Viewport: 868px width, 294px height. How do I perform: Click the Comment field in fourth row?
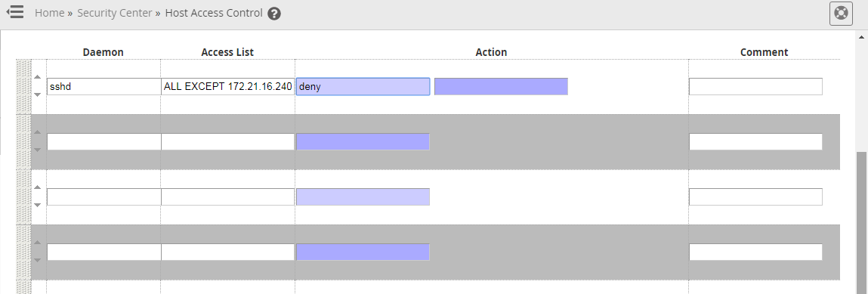pos(755,252)
